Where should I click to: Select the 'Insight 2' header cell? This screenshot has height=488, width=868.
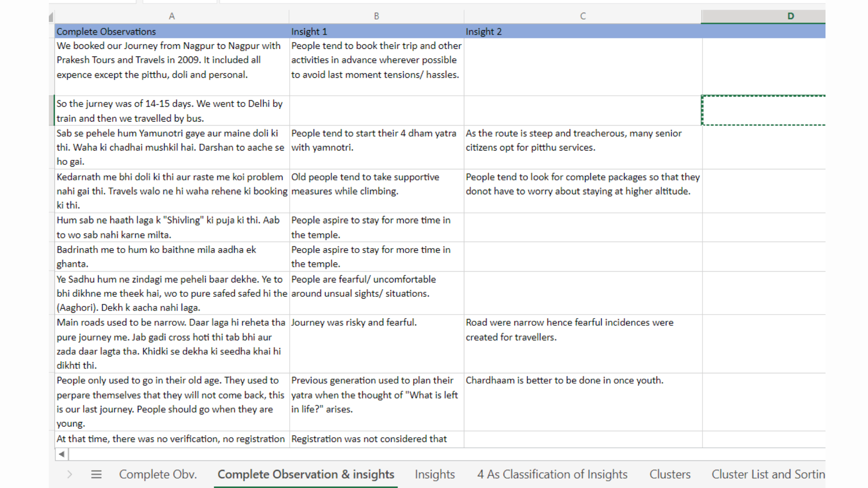pos(582,31)
